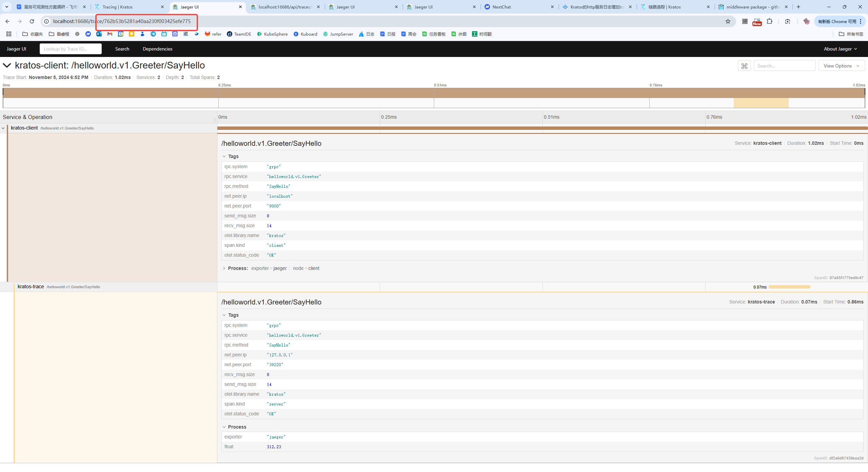This screenshot has height=472, width=868.
Task: Open the Dependencies page link
Action: pyautogui.click(x=157, y=49)
